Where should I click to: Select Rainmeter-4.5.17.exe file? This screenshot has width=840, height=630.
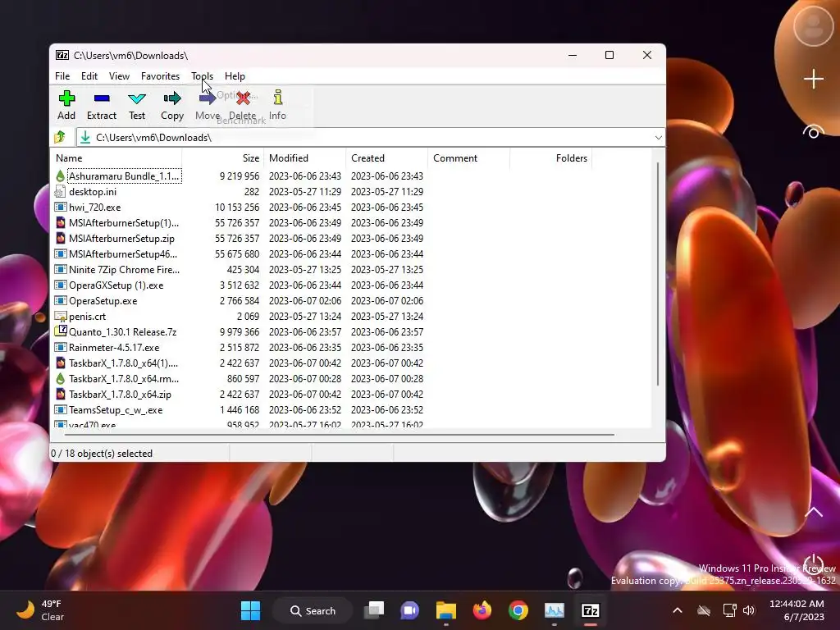(114, 347)
